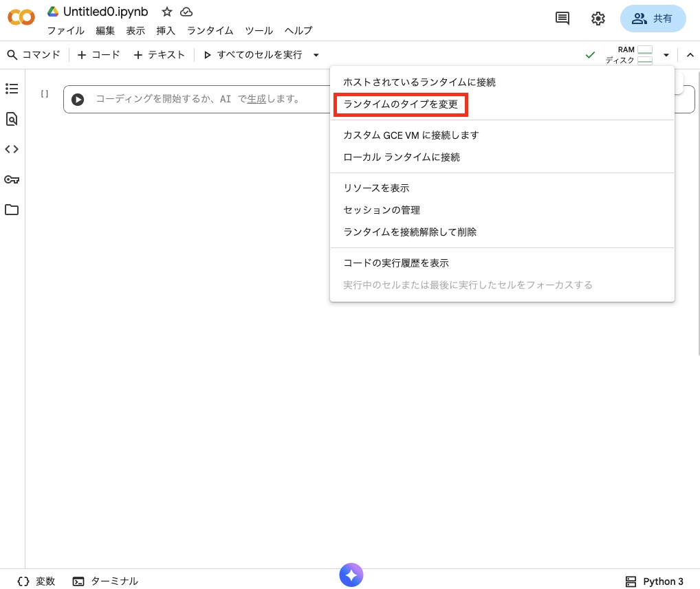Image resolution: width=700 pixels, height=589 pixels.
Task: Add a new cell with + コード button
Action: pos(98,55)
